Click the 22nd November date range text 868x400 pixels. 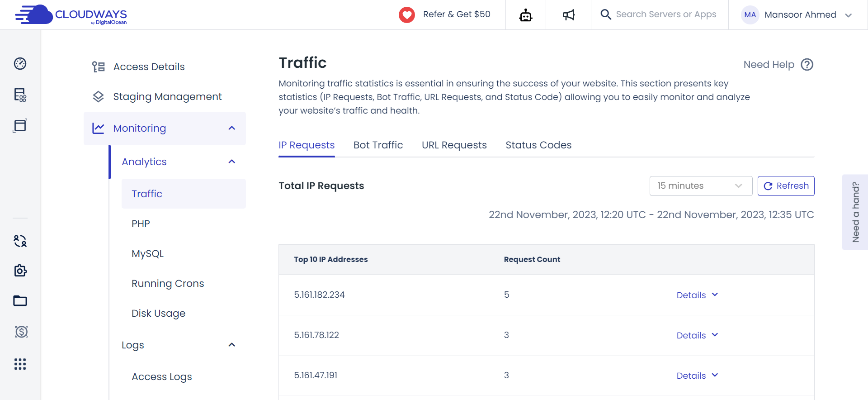tap(651, 214)
